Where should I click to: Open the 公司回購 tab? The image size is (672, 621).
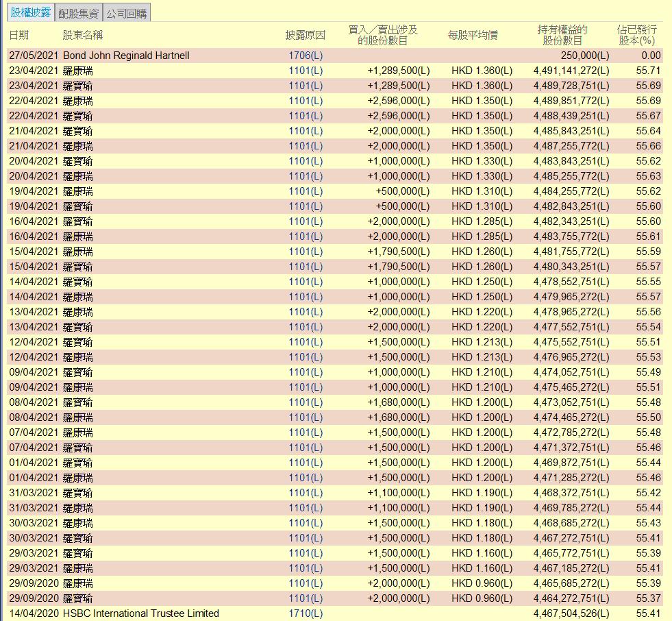point(126,13)
